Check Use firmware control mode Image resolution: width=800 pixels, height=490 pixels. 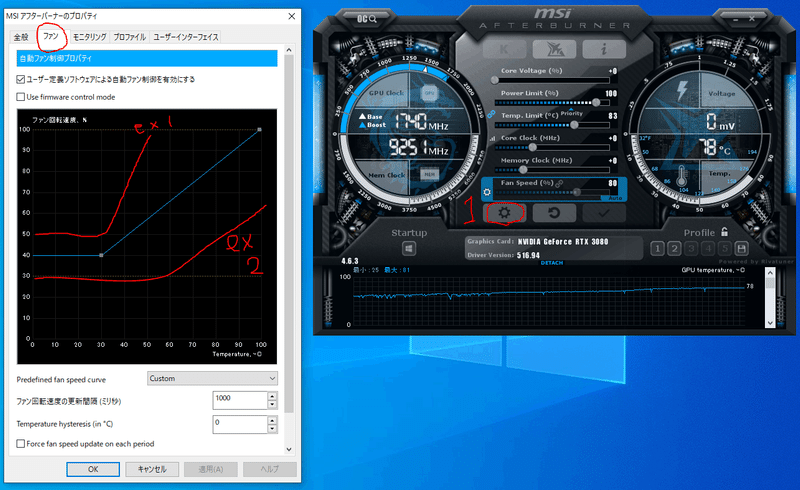click(x=20, y=96)
